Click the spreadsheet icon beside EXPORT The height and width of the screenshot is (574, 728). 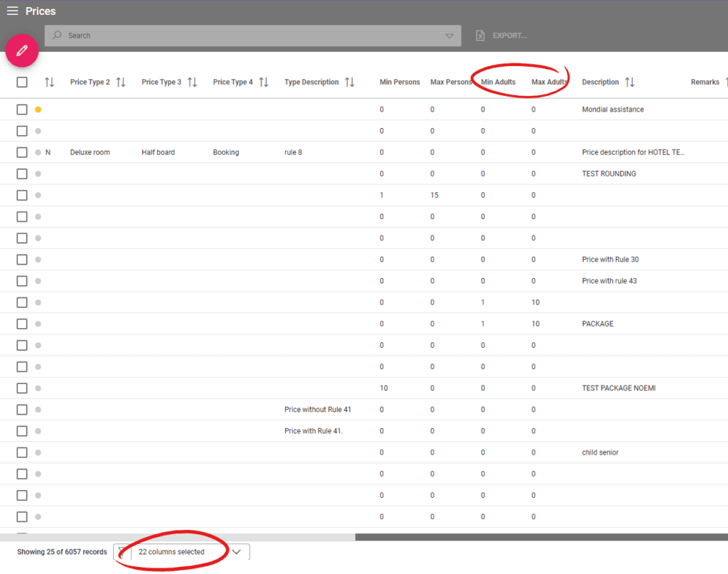coord(480,34)
